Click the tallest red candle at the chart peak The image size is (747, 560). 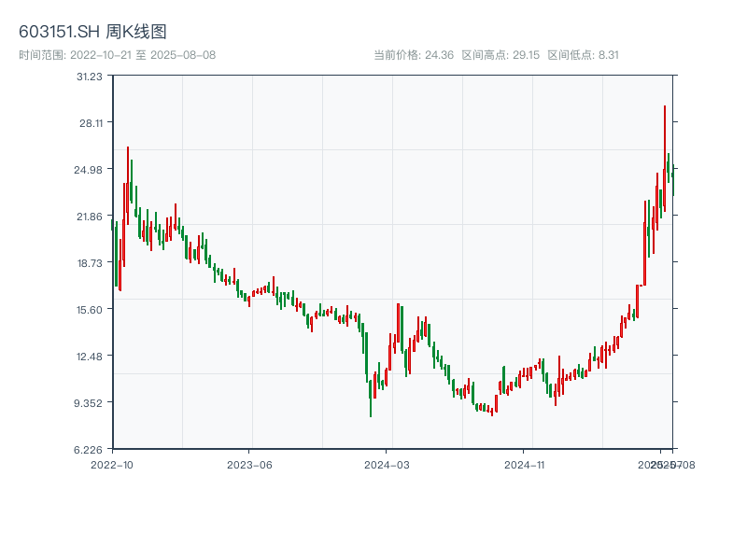pyautogui.click(x=665, y=159)
